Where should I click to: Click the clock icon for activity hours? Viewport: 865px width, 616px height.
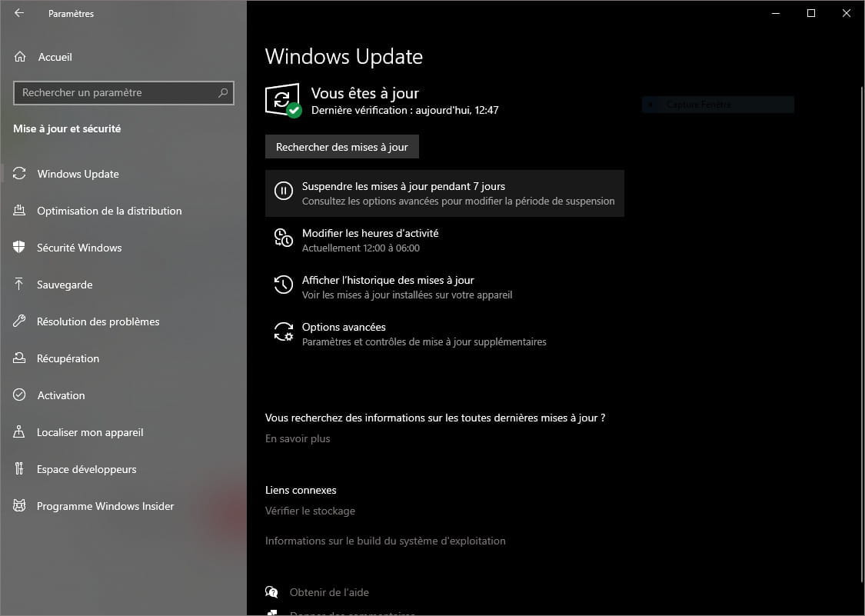(284, 238)
